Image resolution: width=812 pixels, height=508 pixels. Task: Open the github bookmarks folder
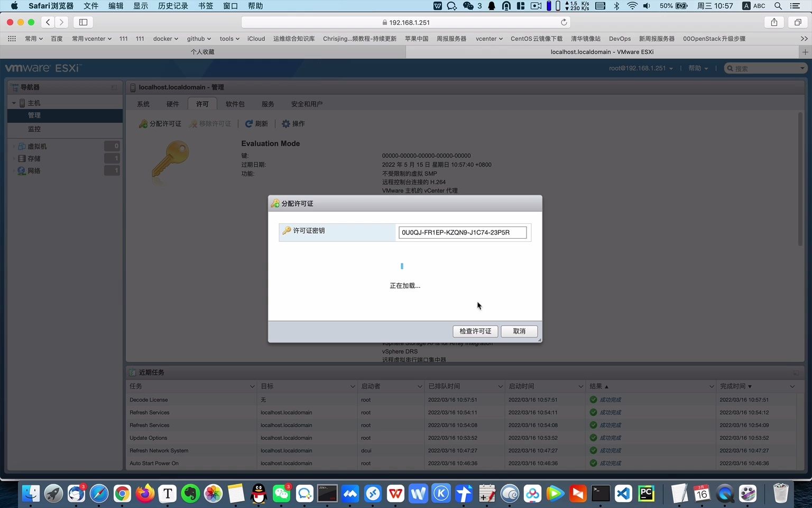coord(199,39)
